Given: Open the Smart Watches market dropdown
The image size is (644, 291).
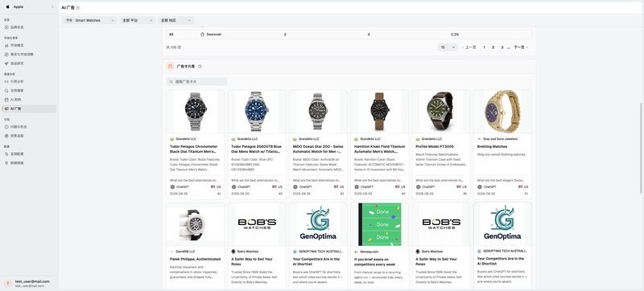Looking at the screenshot, I should (89, 20).
